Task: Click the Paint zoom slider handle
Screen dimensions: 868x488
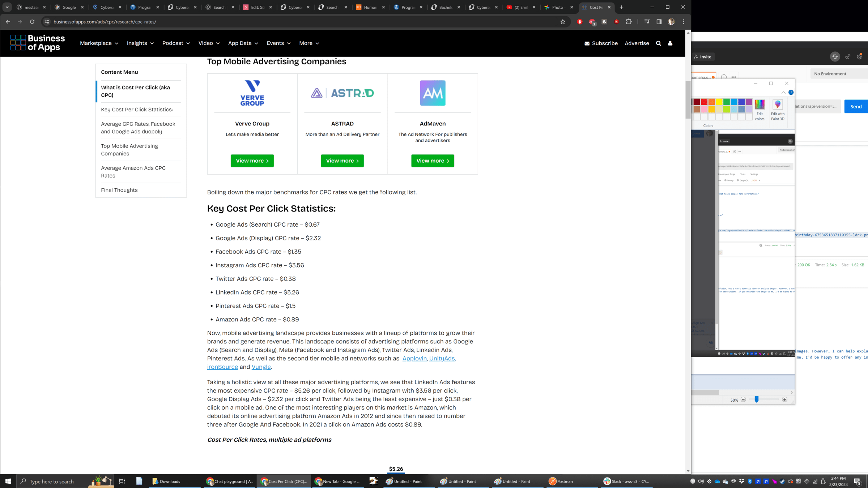Action: click(x=756, y=399)
